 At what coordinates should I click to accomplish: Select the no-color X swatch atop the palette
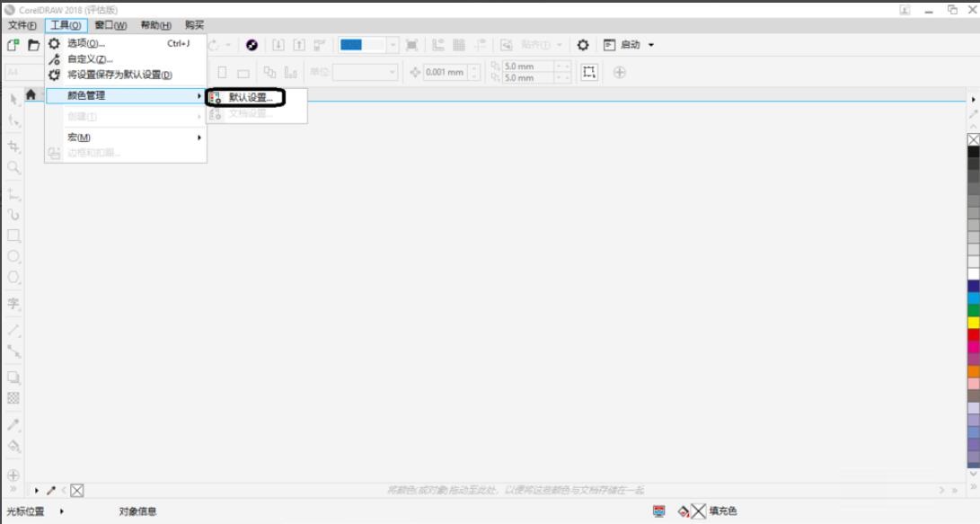point(973,139)
